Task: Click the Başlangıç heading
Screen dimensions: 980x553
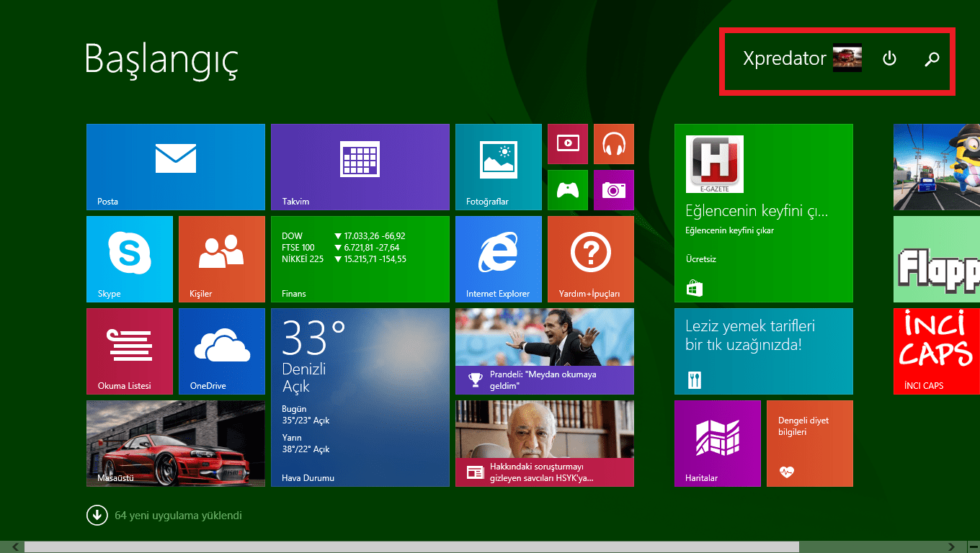Action: (161, 60)
